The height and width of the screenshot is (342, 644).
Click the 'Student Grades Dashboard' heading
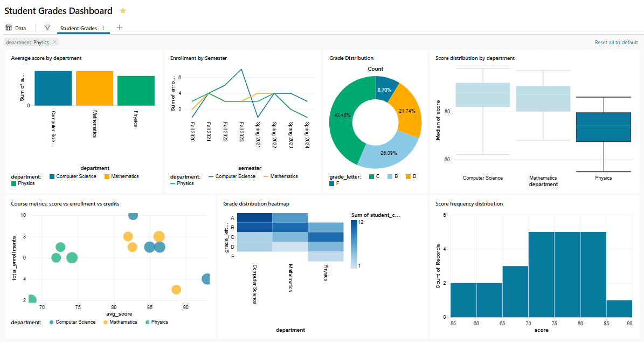click(58, 11)
